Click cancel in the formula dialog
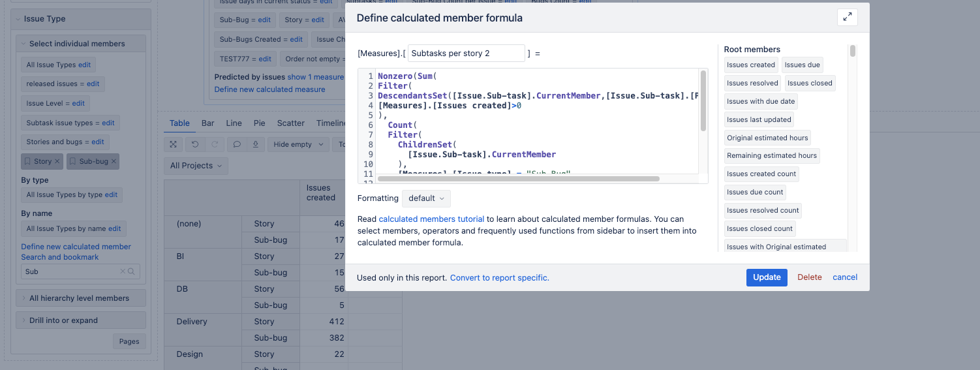The image size is (980, 370). point(845,277)
